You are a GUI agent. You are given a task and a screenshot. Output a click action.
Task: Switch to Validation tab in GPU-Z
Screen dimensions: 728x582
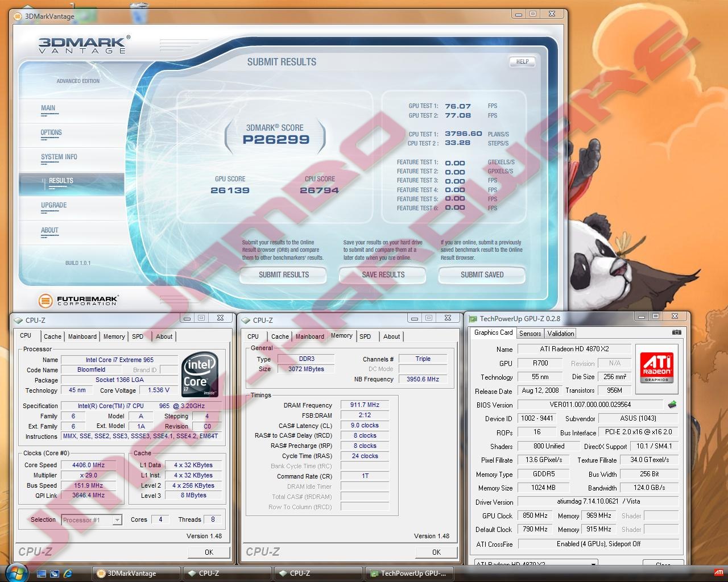(x=561, y=334)
